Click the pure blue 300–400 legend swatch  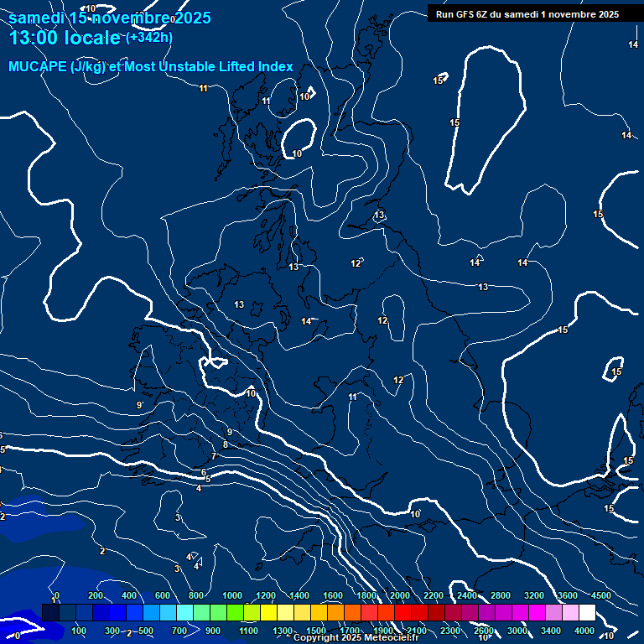[117, 612]
